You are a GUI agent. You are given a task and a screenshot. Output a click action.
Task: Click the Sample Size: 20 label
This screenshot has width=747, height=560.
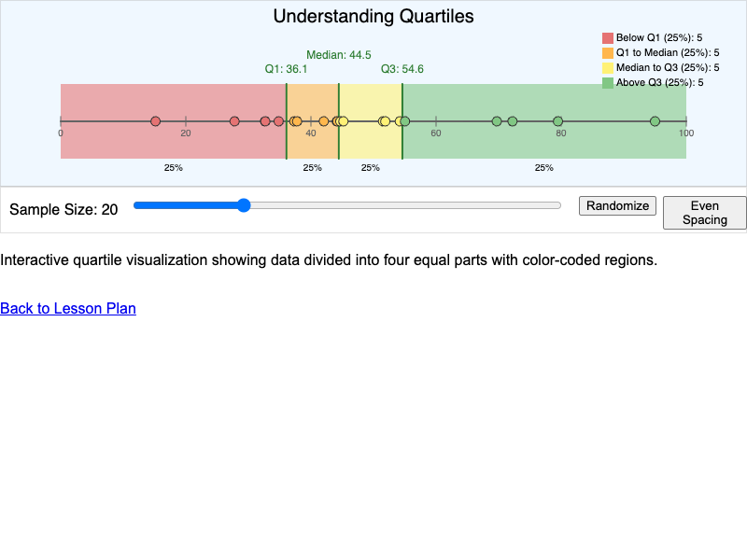click(63, 209)
